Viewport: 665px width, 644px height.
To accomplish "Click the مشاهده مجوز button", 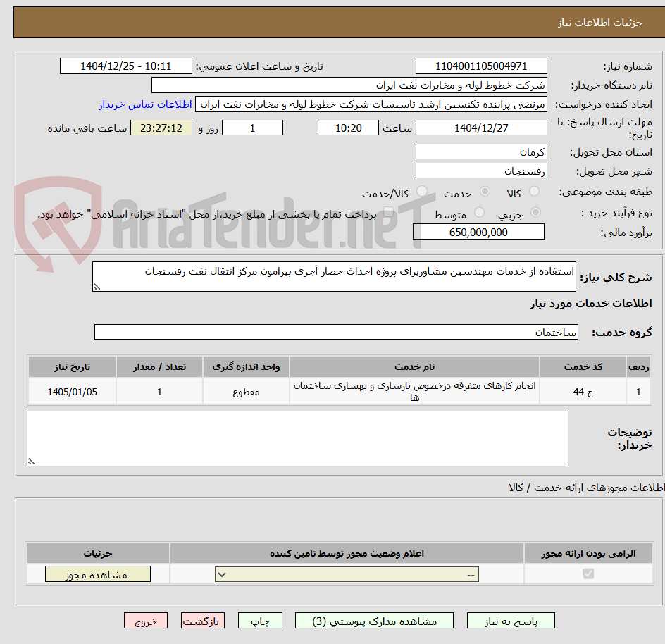I will [x=97, y=574].
